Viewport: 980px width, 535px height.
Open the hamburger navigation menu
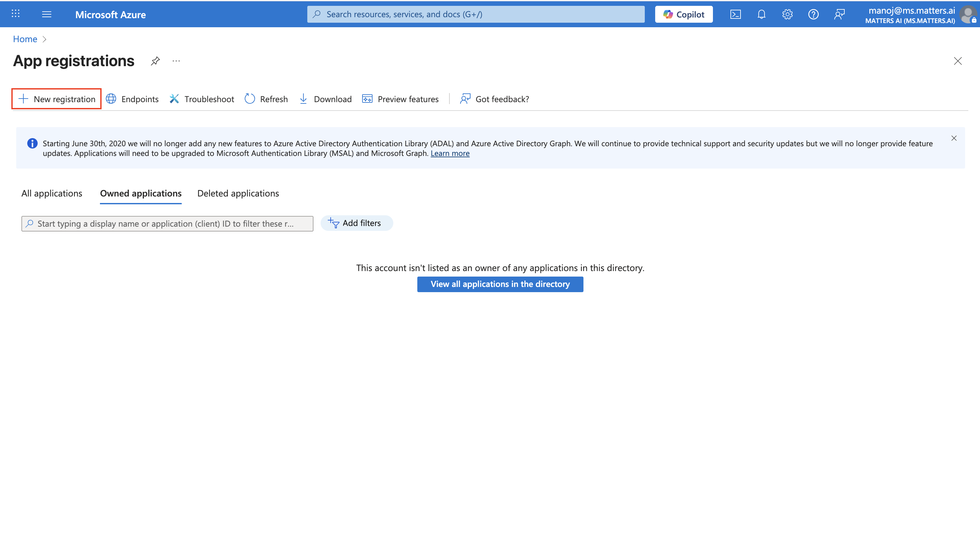pyautogui.click(x=46, y=14)
